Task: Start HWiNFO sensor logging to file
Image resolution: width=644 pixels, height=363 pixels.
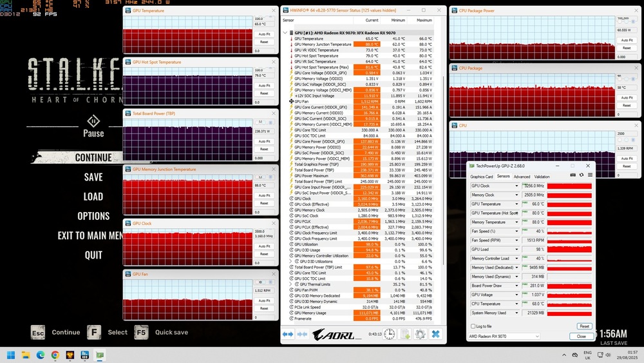Action: pyautogui.click(x=405, y=334)
